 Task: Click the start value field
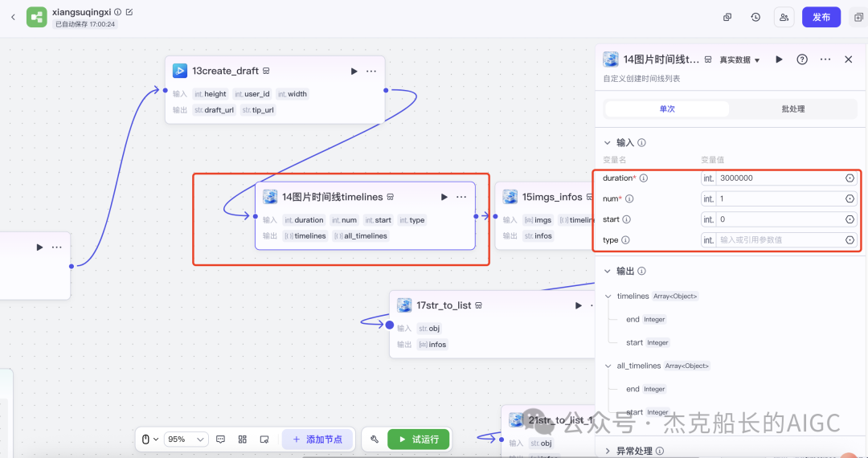[x=780, y=219]
